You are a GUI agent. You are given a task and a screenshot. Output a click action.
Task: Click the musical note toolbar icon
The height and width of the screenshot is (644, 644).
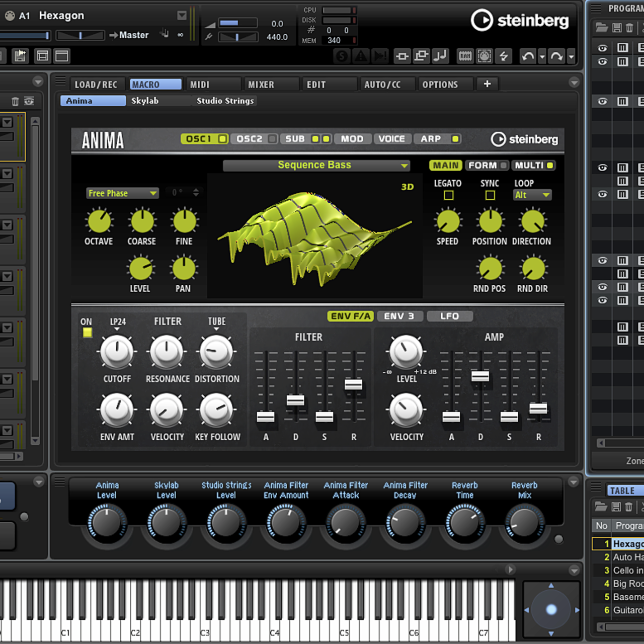pos(440,56)
